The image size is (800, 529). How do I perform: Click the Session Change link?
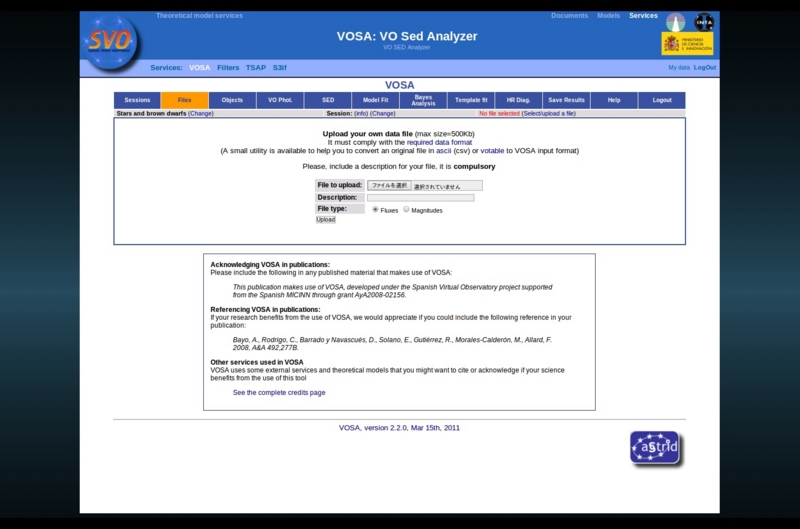pyautogui.click(x=383, y=114)
